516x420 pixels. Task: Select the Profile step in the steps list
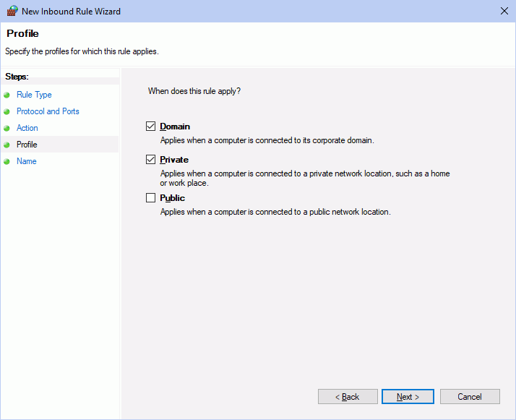click(27, 145)
